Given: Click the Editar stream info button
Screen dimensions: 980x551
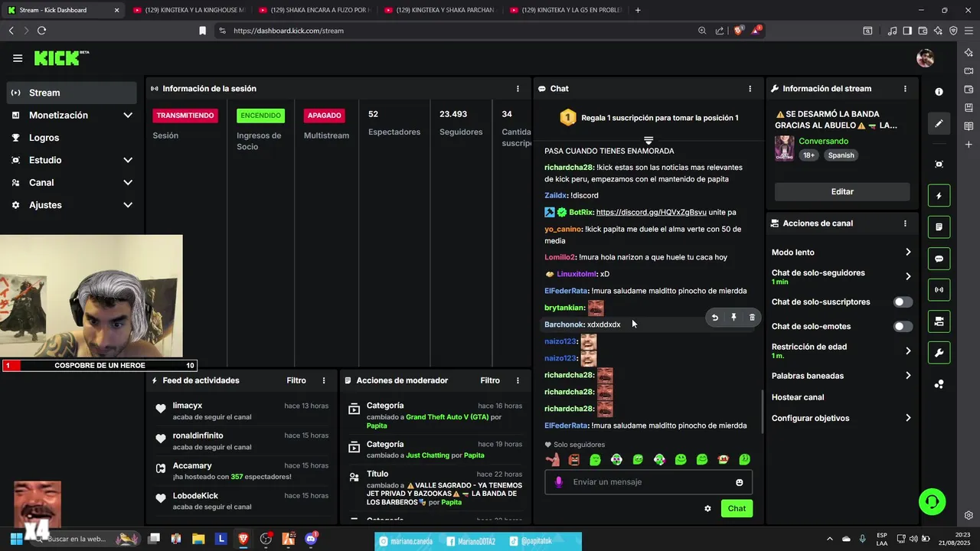Looking at the screenshot, I should click(x=842, y=191).
